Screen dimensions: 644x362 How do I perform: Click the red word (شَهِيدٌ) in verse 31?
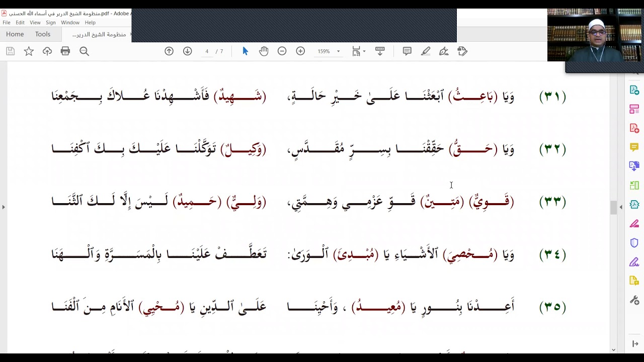(240, 97)
